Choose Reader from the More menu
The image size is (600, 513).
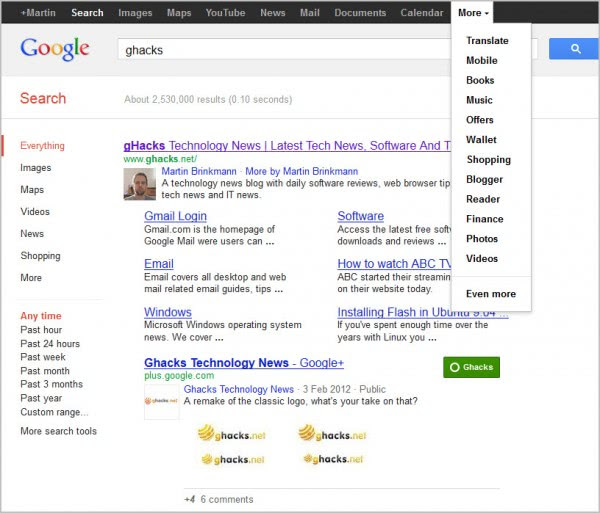[483, 199]
